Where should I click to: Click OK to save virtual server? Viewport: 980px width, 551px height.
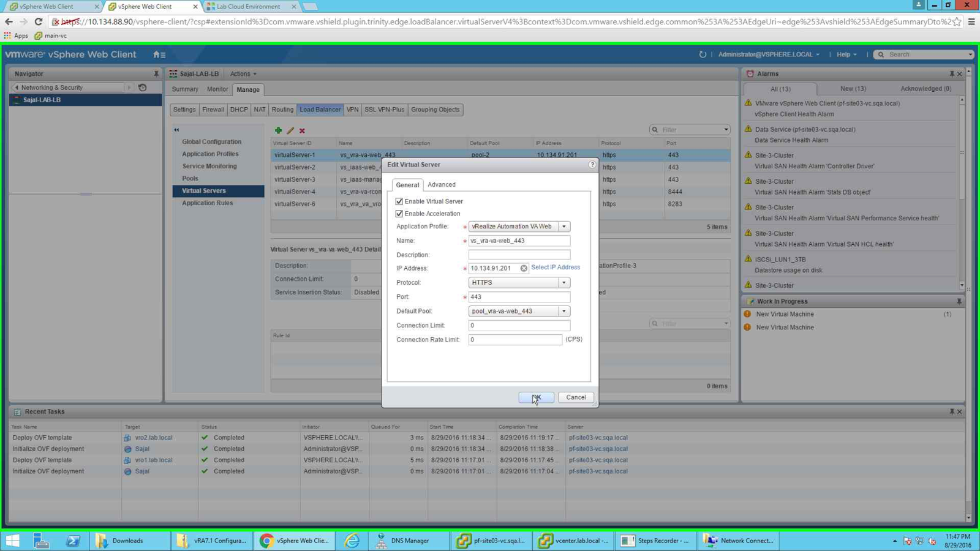(x=537, y=397)
